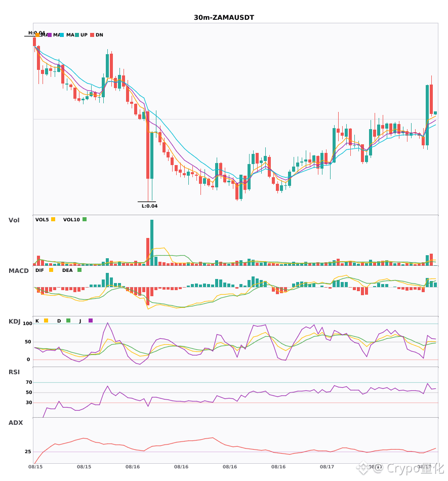This screenshot has height=481, width=448.
Task: Select the J legend letter in KDJ
Action: coord(80,321)
